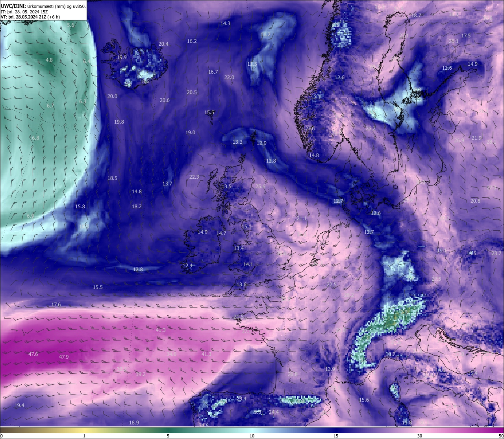
Task: Click the 21.9 value at right side
Action: coord(476,138)
